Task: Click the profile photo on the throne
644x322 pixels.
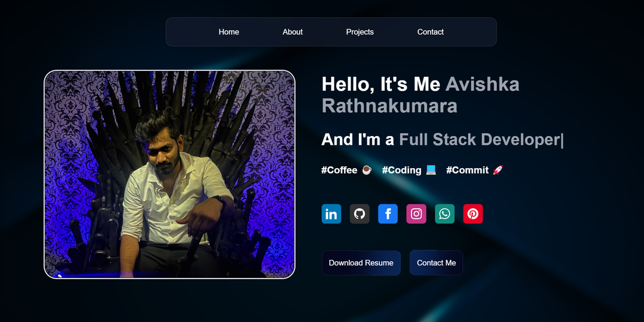Action: point(169,174)
